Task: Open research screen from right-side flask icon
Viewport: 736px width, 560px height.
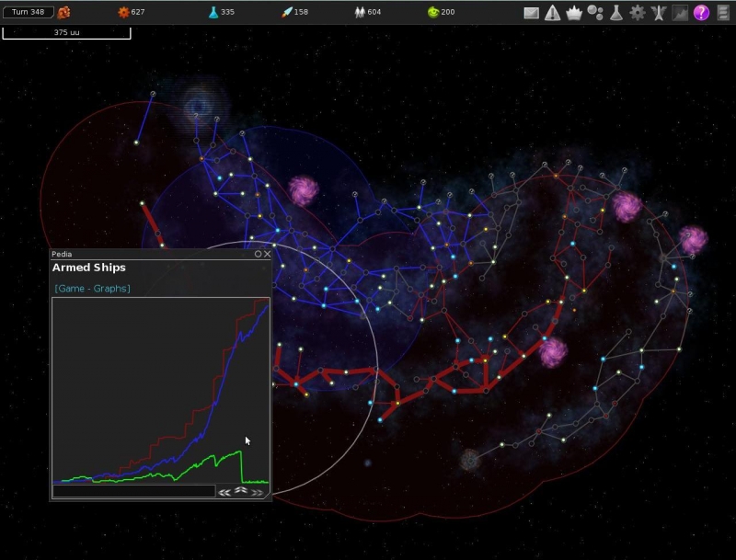Action: [x=615, y=13]
